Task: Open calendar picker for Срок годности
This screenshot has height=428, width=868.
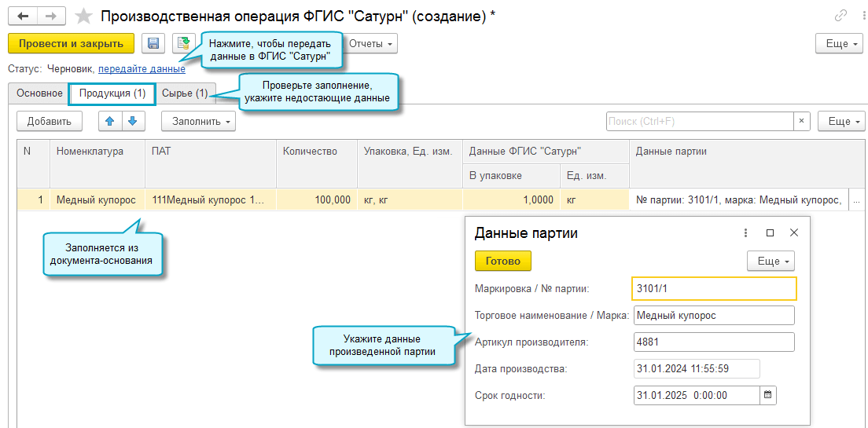Action: pos(768,395)
